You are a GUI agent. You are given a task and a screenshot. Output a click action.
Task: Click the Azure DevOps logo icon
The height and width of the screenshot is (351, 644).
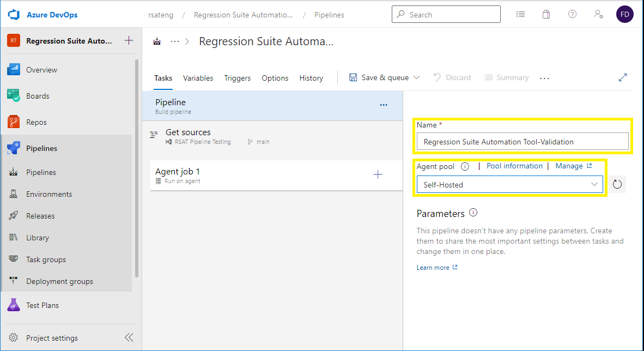pos(14,15)
